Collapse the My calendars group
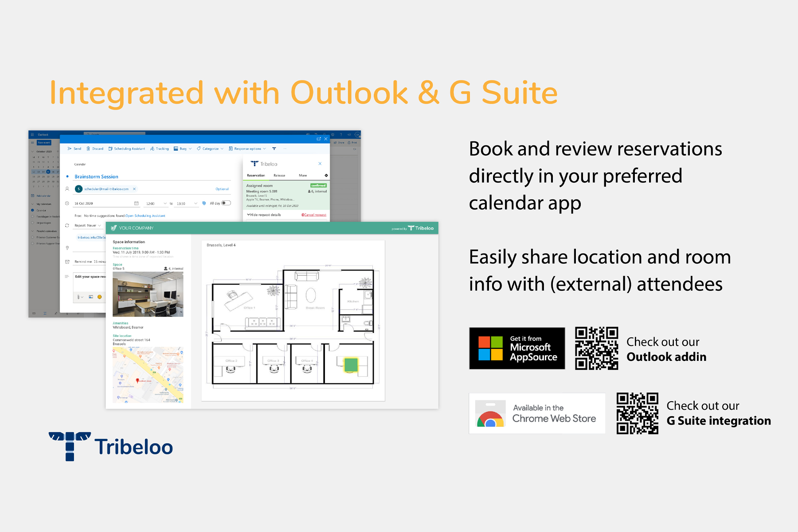This screenshot has height=532, width=798. (32, 204)
